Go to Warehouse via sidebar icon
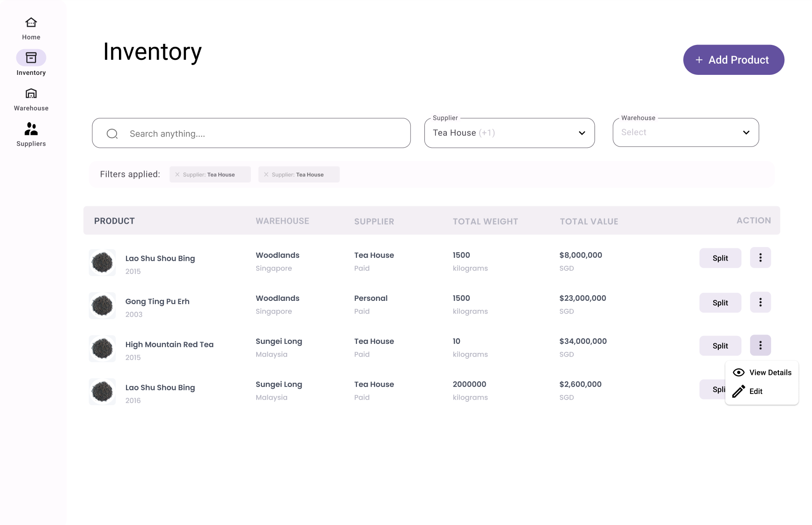812x525 pixels. click(x=31, y=94)
